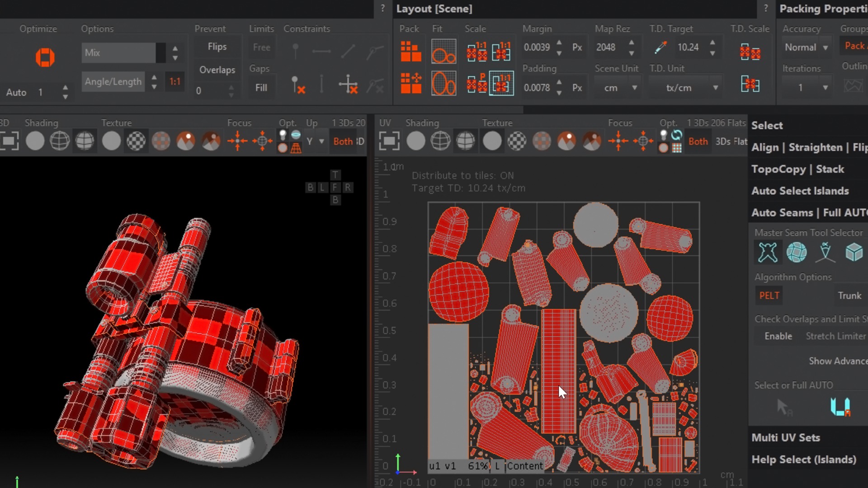Toggle Prevent Flips option

click(217, 47)
